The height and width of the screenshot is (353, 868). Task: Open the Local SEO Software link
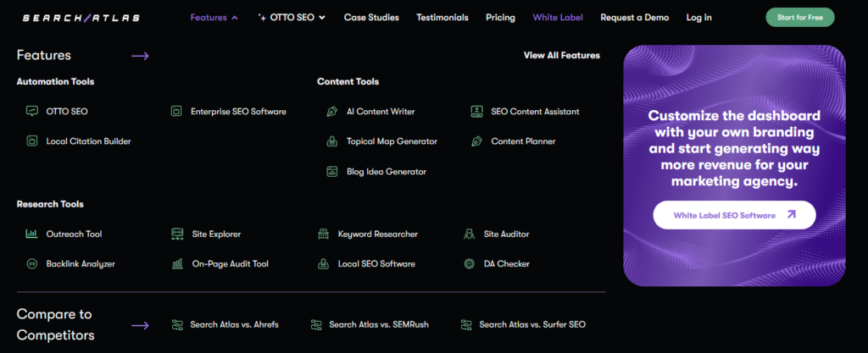pyautogui.click(x=376, y=263)
